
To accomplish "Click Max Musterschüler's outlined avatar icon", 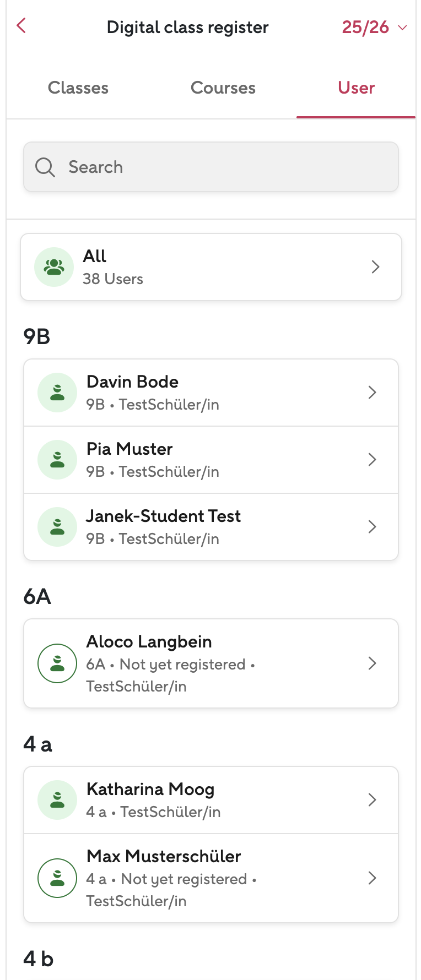I will pos(57,878).
